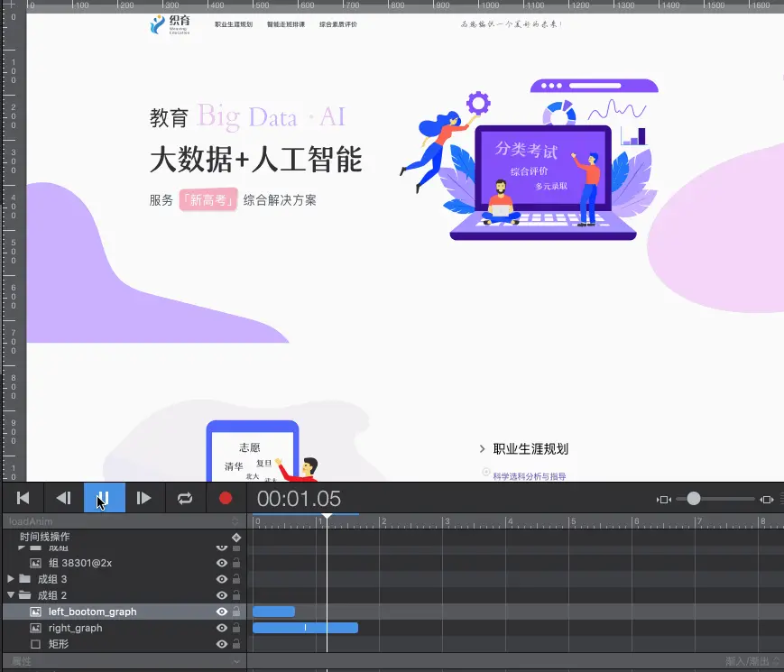
Task: Select the 志愿 phone illustration
Action: tap(253, 451)
